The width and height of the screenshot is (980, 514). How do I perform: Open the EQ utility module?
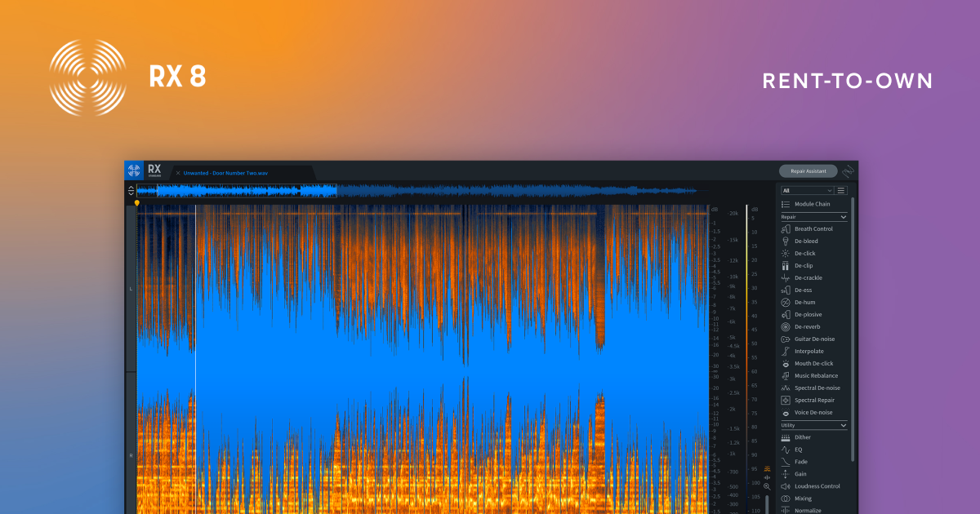(792, 450)
